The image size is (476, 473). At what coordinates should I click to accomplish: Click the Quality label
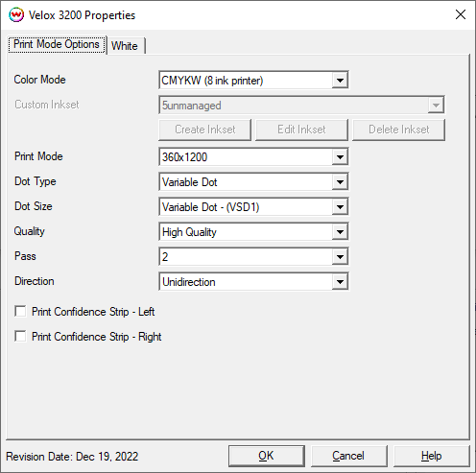(30, 231)
